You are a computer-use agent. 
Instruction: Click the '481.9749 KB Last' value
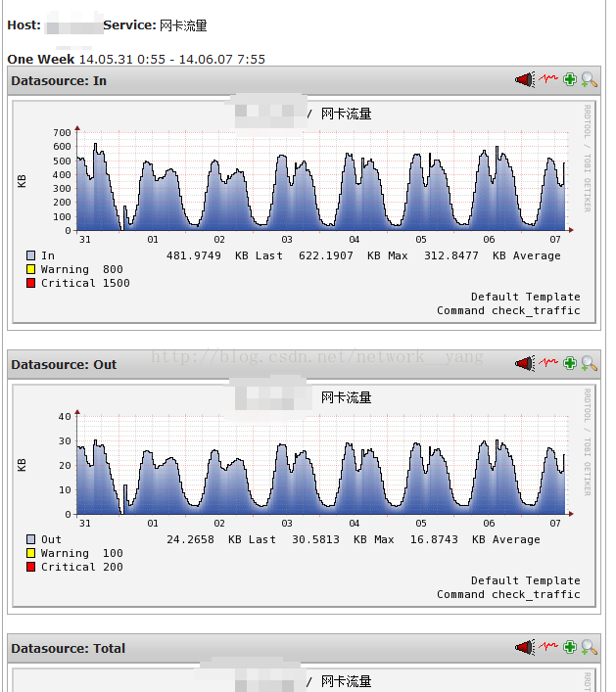click(x=224, y=255)
